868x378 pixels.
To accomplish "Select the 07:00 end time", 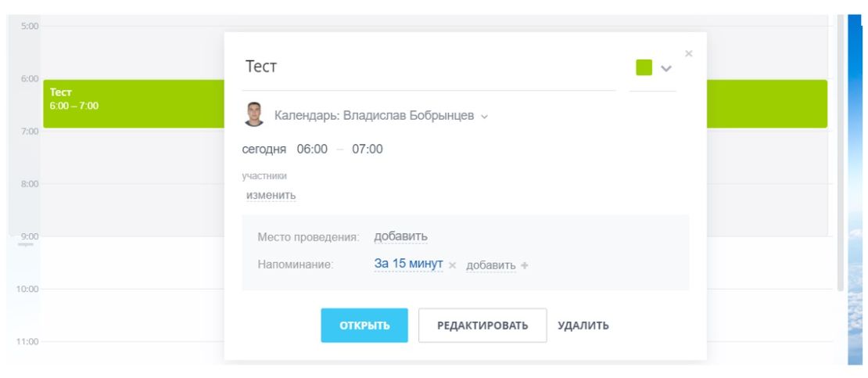I will [367, 149].
